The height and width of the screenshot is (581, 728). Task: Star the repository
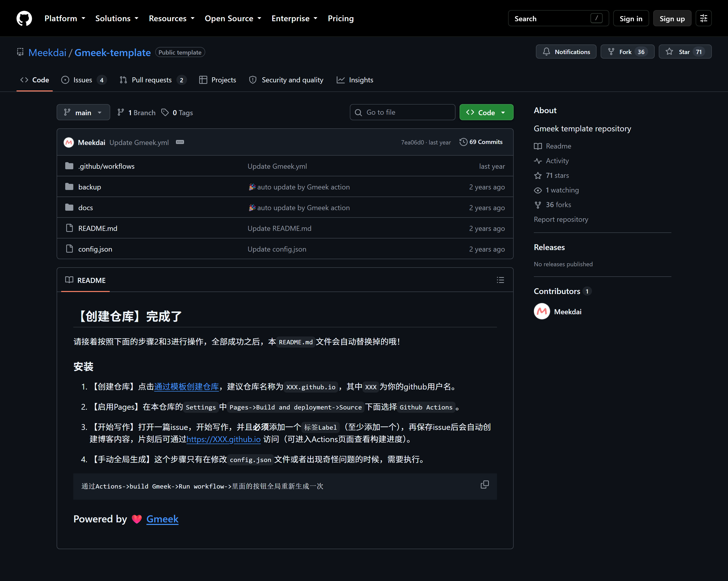pos(685,52)
